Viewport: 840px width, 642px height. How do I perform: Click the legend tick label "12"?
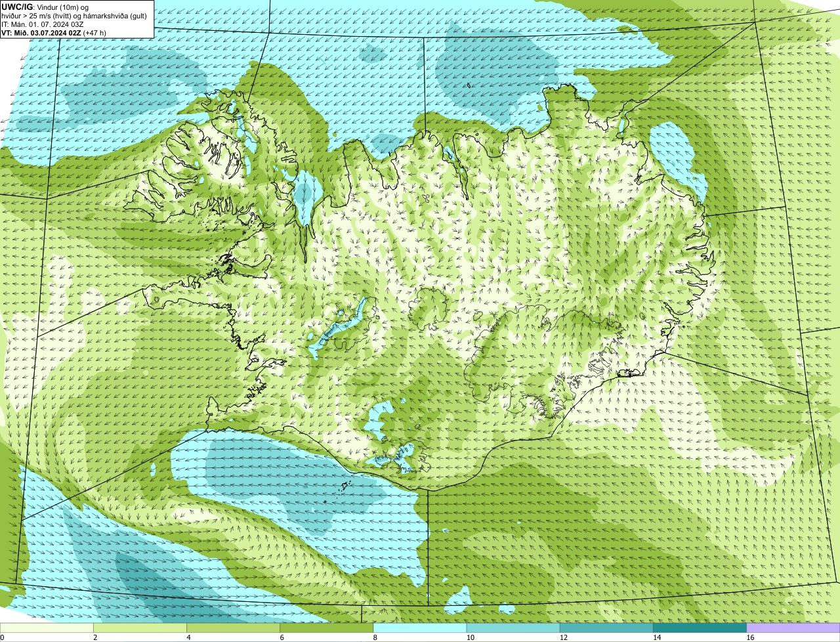click(563, 637)
